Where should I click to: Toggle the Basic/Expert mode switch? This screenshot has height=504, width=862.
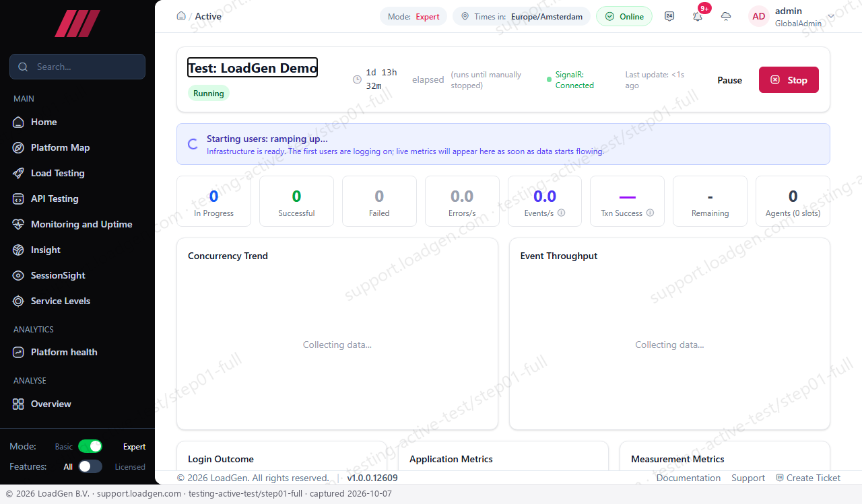(90, 446)
